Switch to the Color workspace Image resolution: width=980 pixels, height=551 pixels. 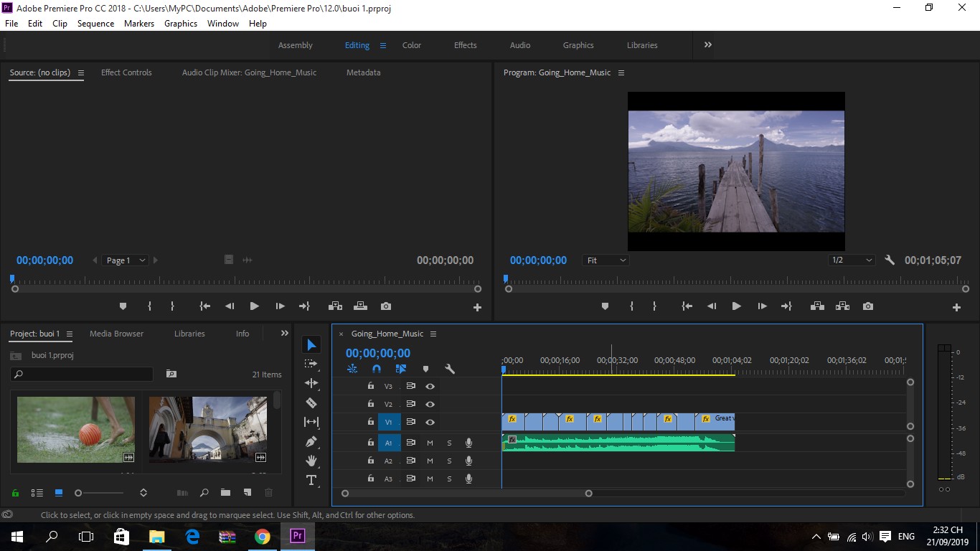[412, 45]
